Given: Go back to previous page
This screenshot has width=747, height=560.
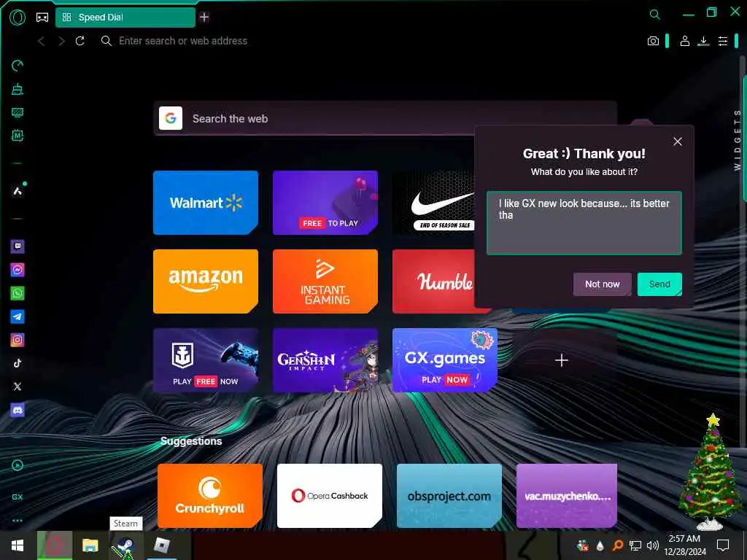Looking at the screenshot, I should point(42,41).
